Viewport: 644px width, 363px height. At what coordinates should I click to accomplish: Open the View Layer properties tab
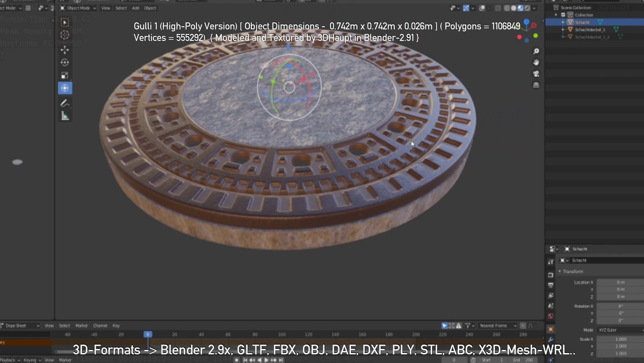[550, 296]
